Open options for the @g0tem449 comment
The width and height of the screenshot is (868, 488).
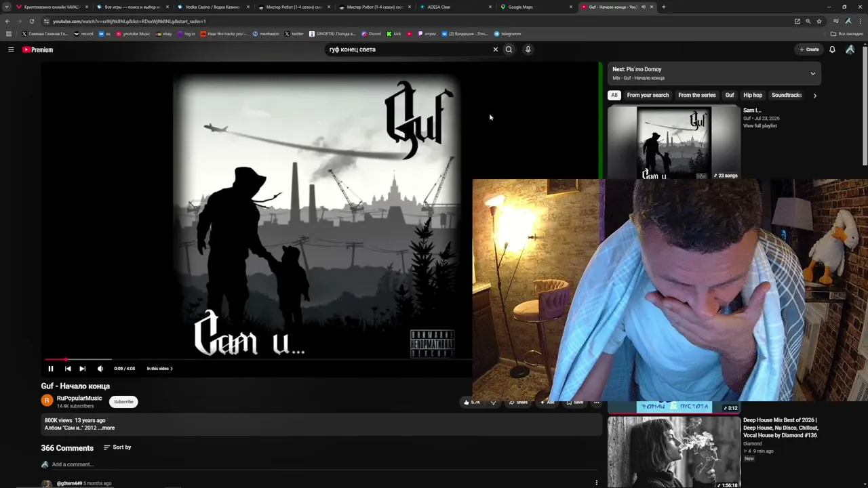click(597, 483)
